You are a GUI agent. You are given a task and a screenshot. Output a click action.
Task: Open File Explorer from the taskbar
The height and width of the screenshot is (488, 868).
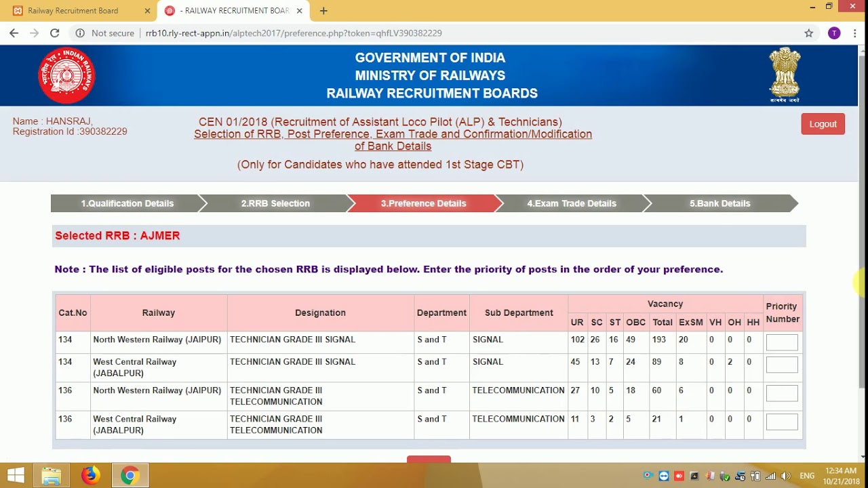[52, 476]
